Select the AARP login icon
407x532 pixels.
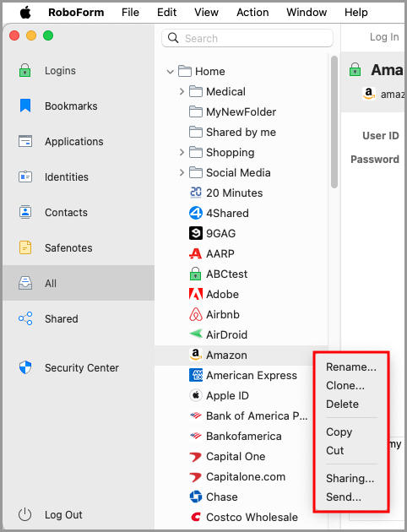[196, 253]
